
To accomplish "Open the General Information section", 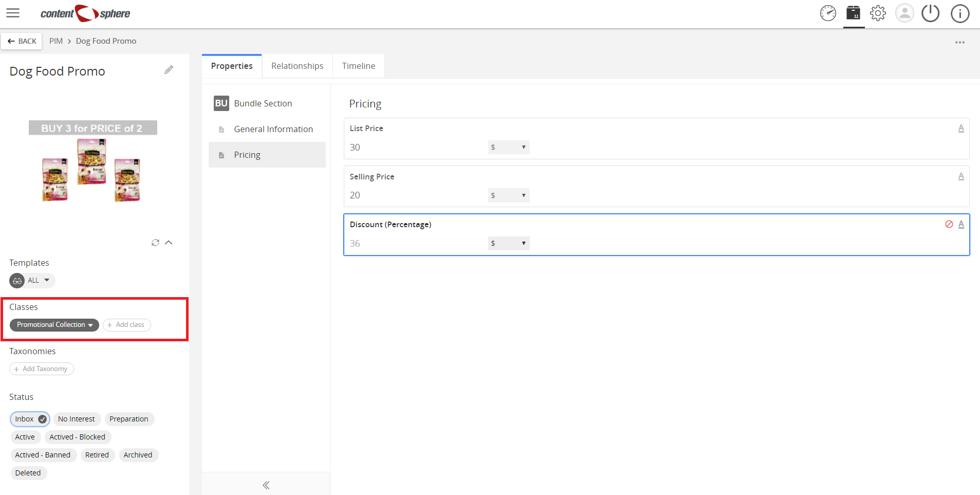I will tap(267, 129).
